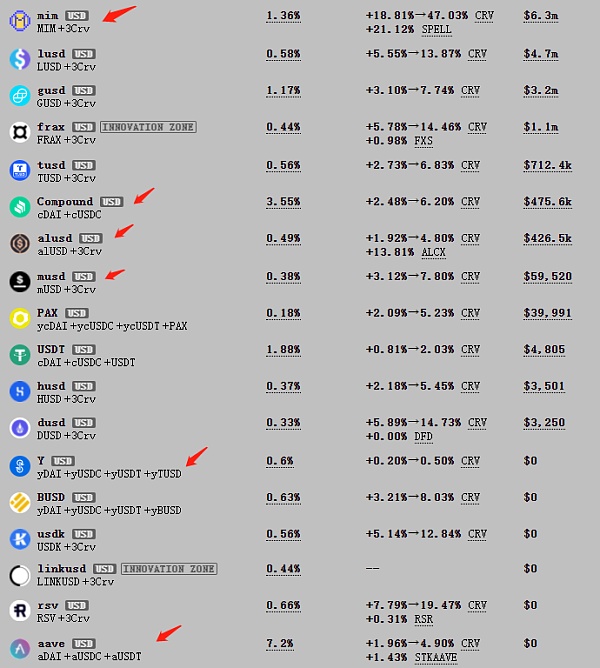Open the Compound pool icon
This screenshot has width=600, height=668.
(20, 207)
